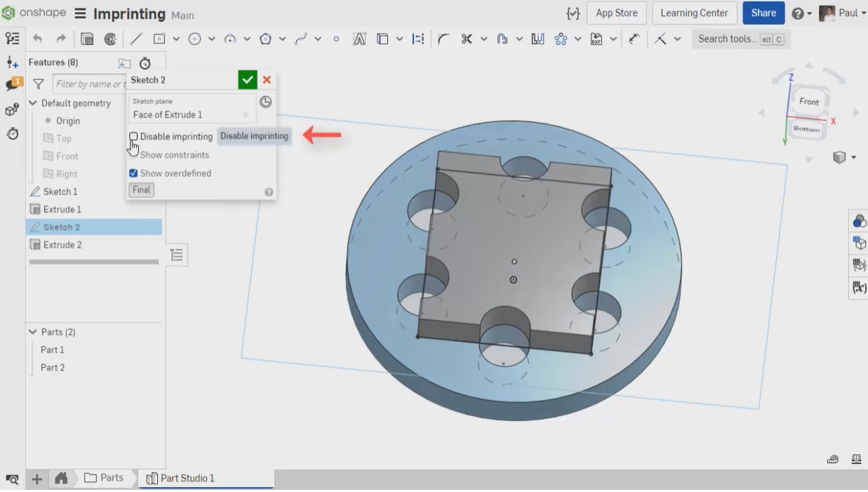The image size is (868, 492).
Task: Accept Sketch 2 with the green checkmark
Action: coord(247,80)
